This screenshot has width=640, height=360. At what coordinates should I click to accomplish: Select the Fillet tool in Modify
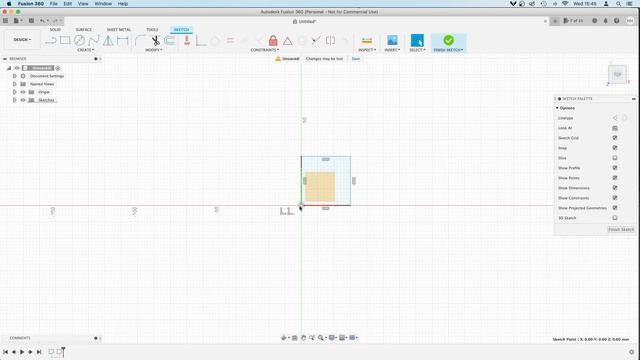(140, 40)
